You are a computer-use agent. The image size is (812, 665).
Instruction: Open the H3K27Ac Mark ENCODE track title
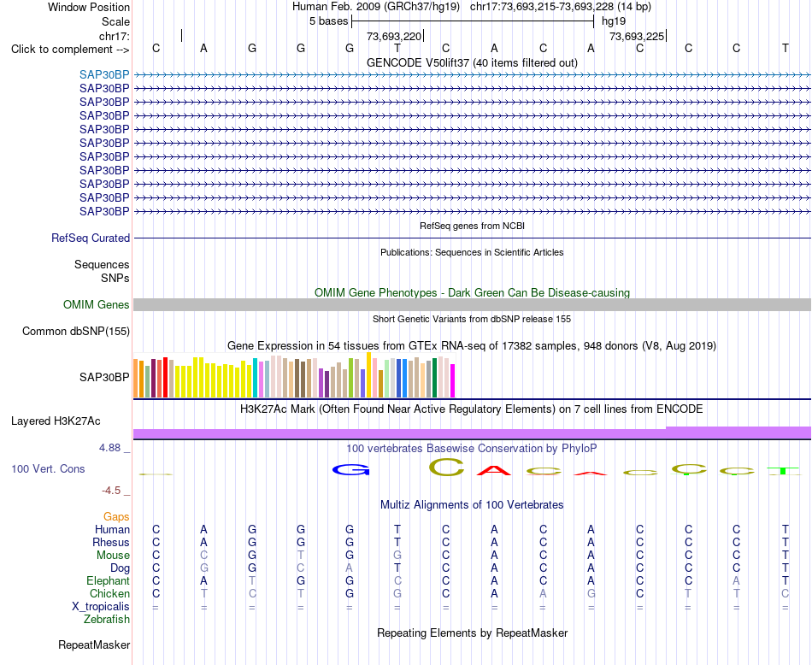coord(472,409)
